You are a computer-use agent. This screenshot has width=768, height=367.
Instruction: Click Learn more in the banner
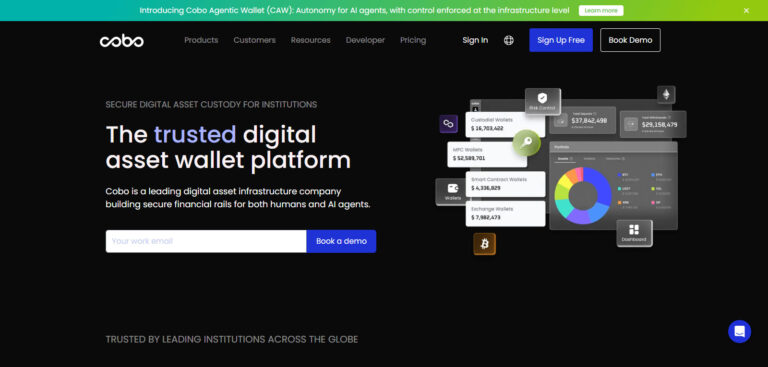[601, 10]
